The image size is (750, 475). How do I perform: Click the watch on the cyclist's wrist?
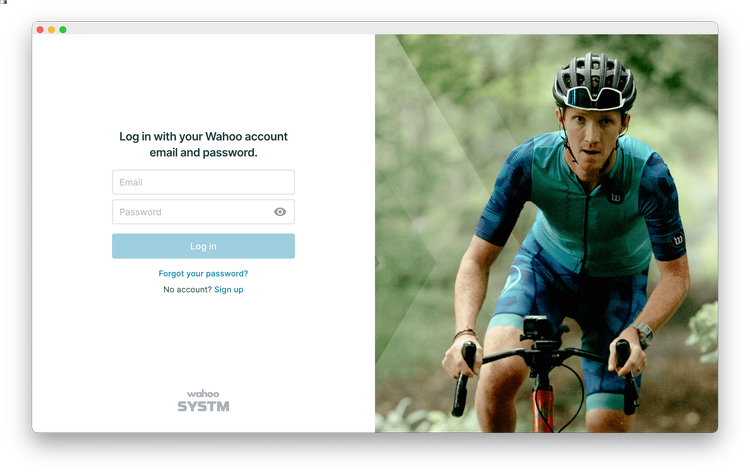tap(642, 334)
